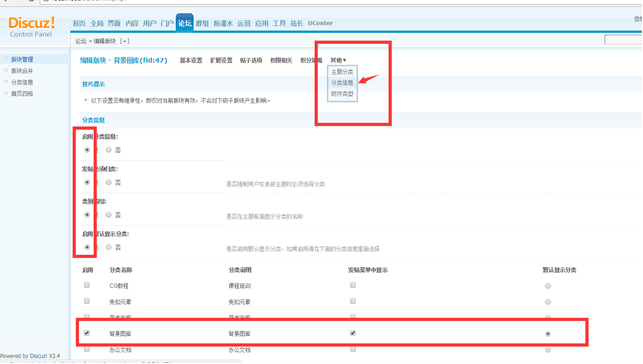Open the UCenter navigation tab

[x=320, y=23]
